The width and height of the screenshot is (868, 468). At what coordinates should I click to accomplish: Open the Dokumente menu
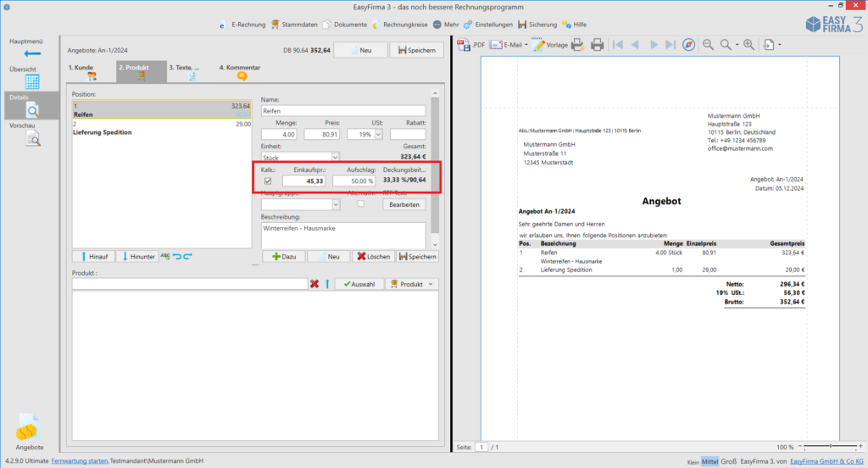point(345,25)
